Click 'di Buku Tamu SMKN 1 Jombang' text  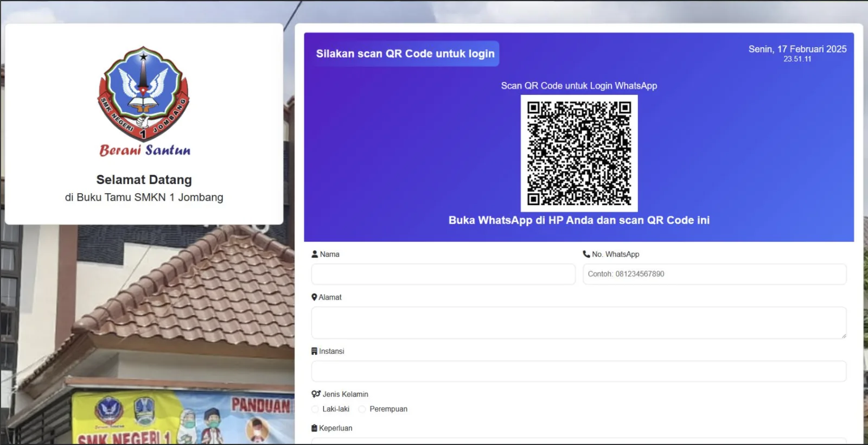[x=144, y=198]
